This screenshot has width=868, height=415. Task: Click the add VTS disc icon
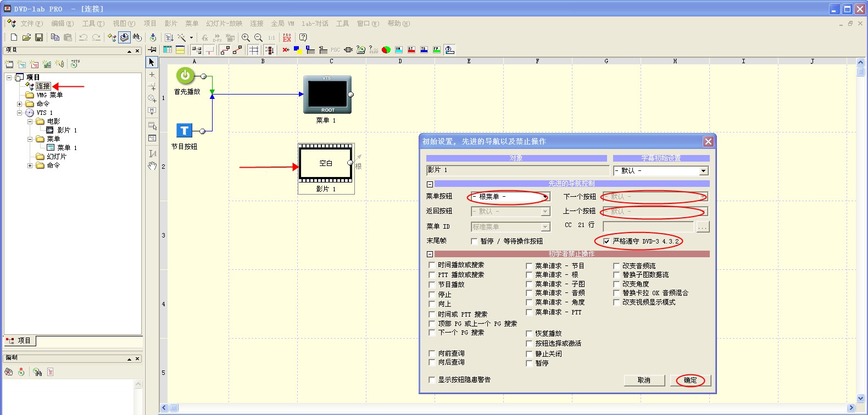75,64
